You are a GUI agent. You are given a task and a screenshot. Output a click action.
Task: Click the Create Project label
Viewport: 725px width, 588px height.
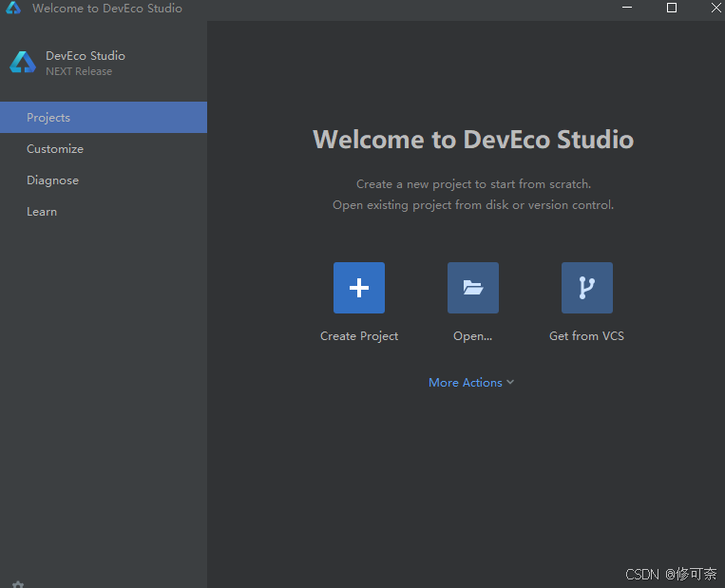tap(359, 336)
